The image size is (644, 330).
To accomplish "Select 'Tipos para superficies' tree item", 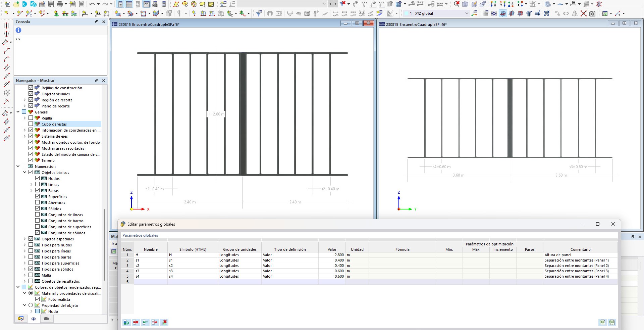I will click(60, 263).
